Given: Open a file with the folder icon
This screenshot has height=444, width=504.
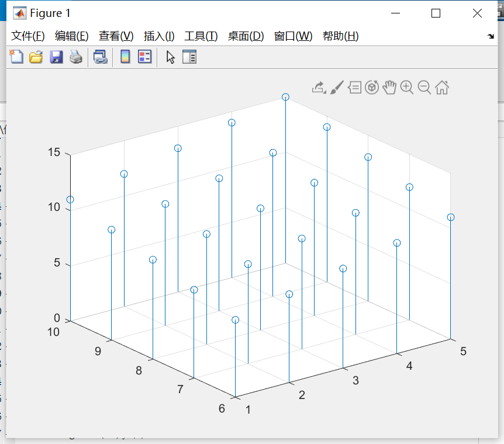Looking at the screenshot, I should point(36,57).
